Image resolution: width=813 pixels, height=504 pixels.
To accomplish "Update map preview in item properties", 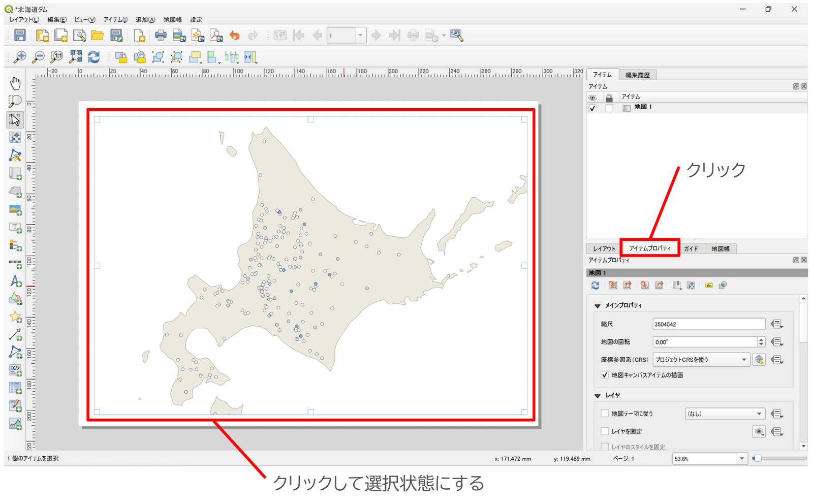I will [596, 286].
